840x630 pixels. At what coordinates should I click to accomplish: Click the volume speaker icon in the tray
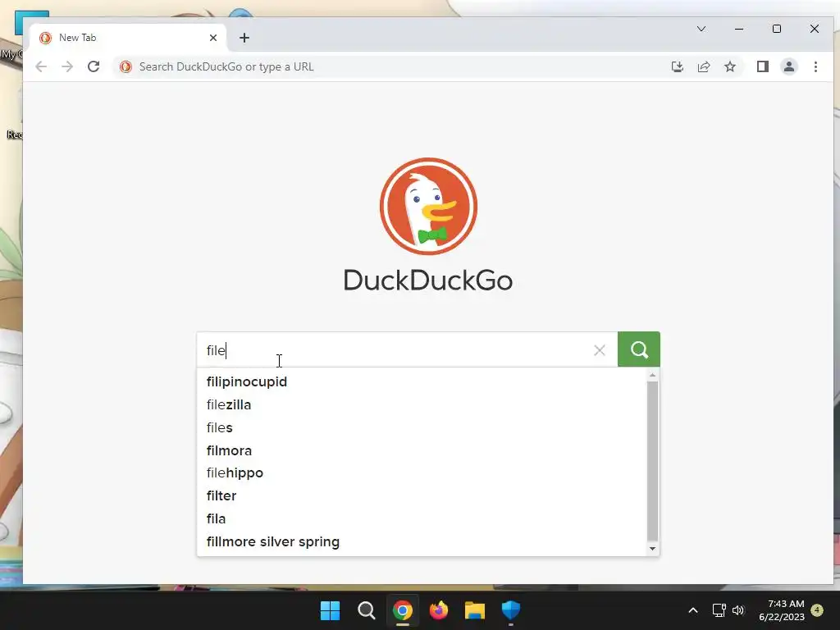[x=738, y=610]
